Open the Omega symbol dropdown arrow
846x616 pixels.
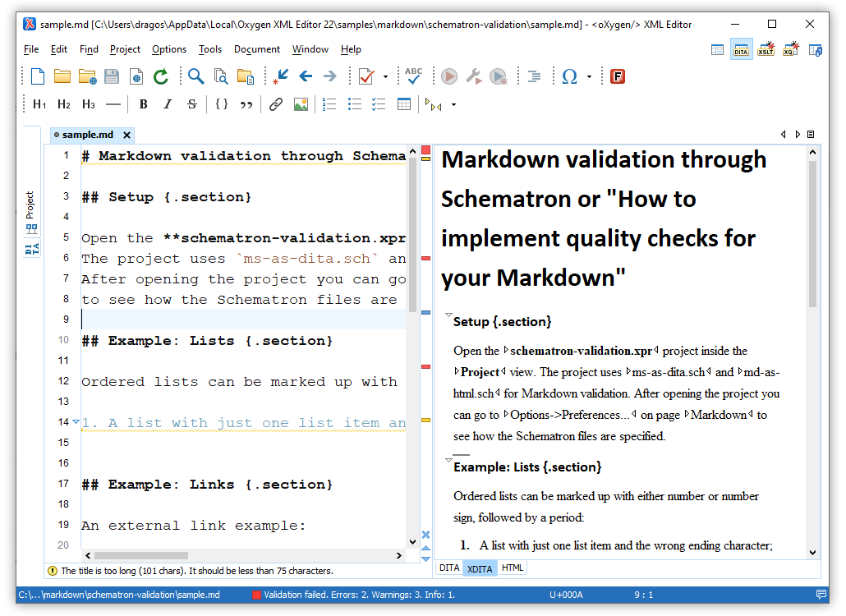pos(589,76)
